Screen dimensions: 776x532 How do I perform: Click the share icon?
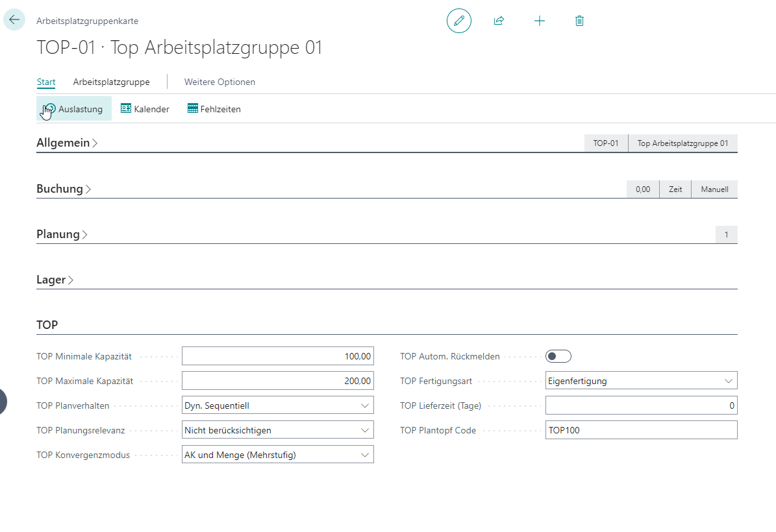click(499, 21)
